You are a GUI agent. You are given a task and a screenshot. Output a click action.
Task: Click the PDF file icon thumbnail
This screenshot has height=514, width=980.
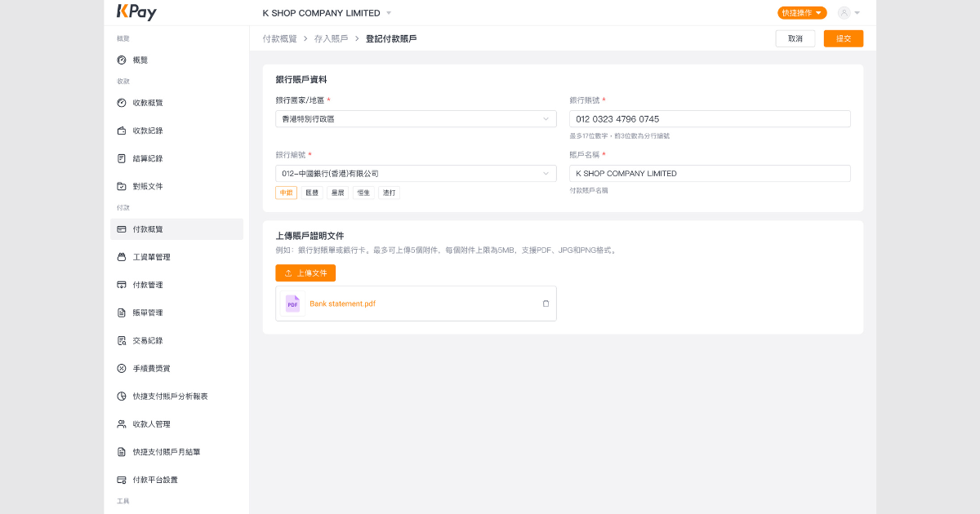coord(292,304)
